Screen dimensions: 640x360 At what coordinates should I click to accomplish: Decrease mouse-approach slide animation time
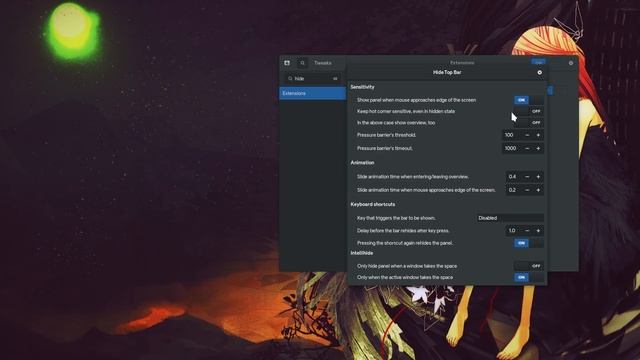tap(527, 190)
